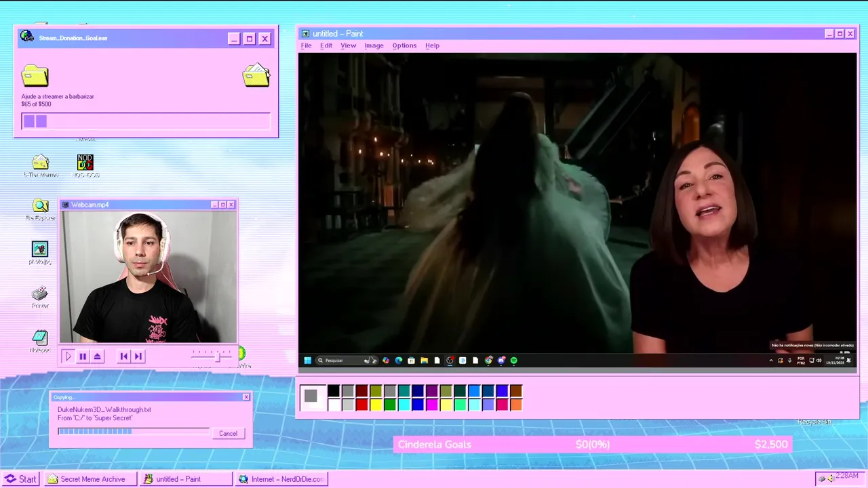Open the photo.jpg desktop icon
The image size is (868, 488).
pos(40,253)
